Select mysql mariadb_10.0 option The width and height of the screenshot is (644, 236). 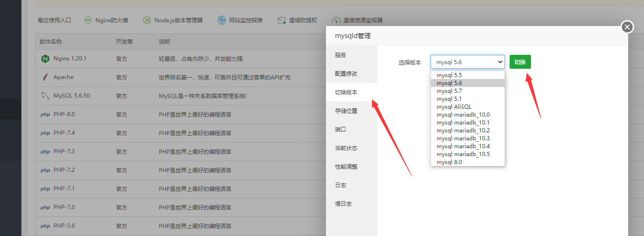click(468, 114)
